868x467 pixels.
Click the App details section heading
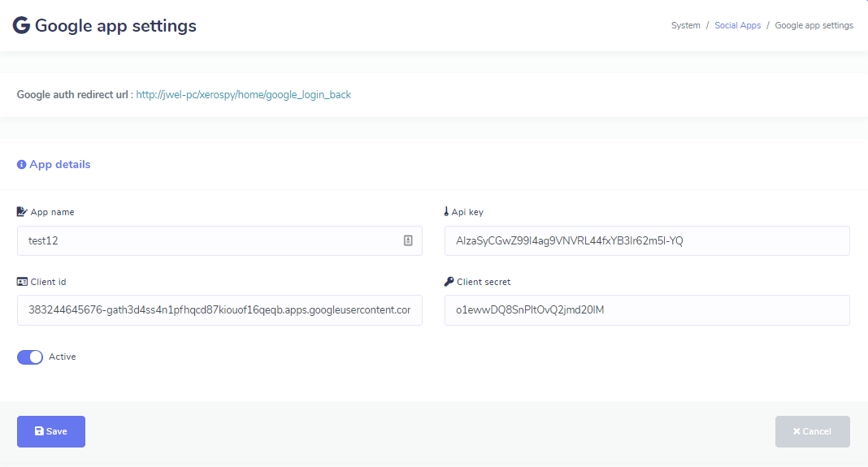pyautogui.click(x=59, y=165)
